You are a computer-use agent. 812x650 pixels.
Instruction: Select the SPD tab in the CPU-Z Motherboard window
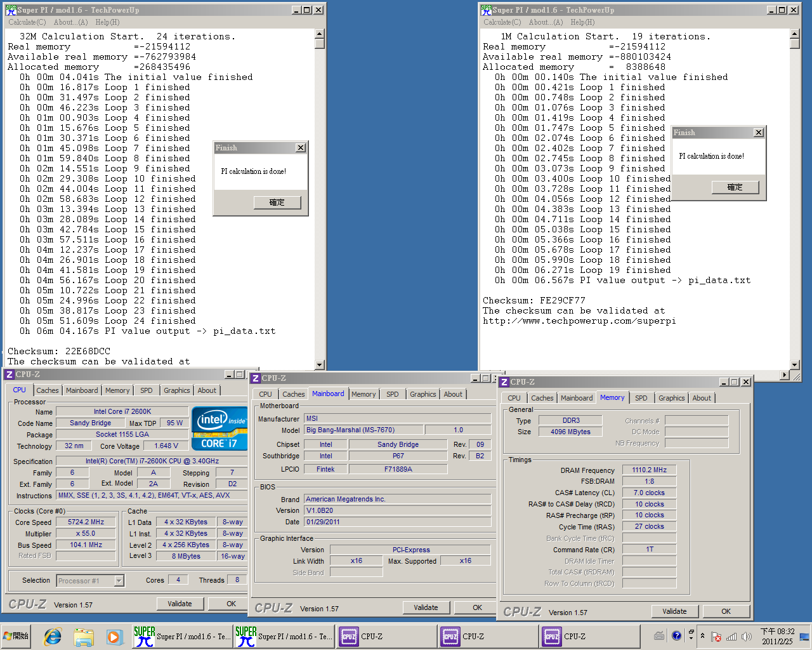[x=393, y=394]
